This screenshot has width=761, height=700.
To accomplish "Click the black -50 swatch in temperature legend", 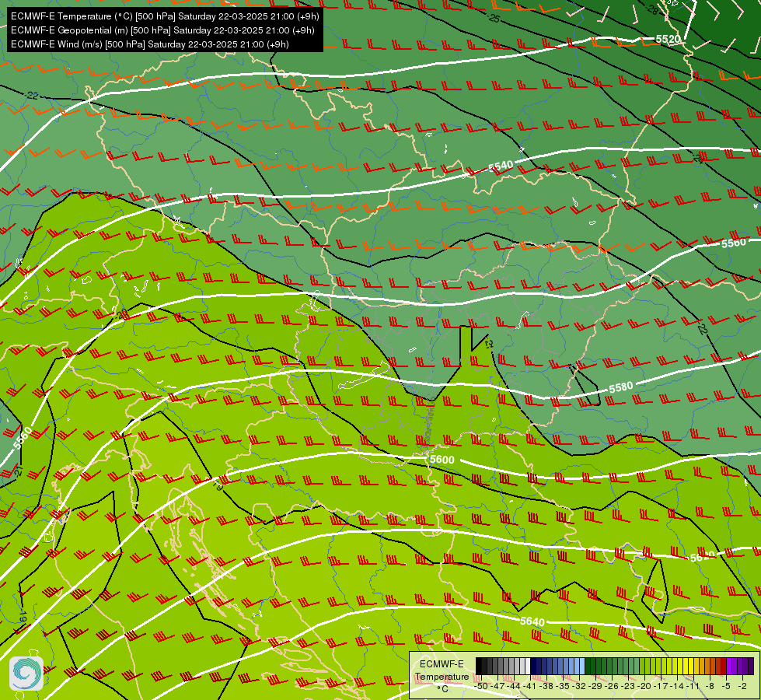I will point(479,667).
